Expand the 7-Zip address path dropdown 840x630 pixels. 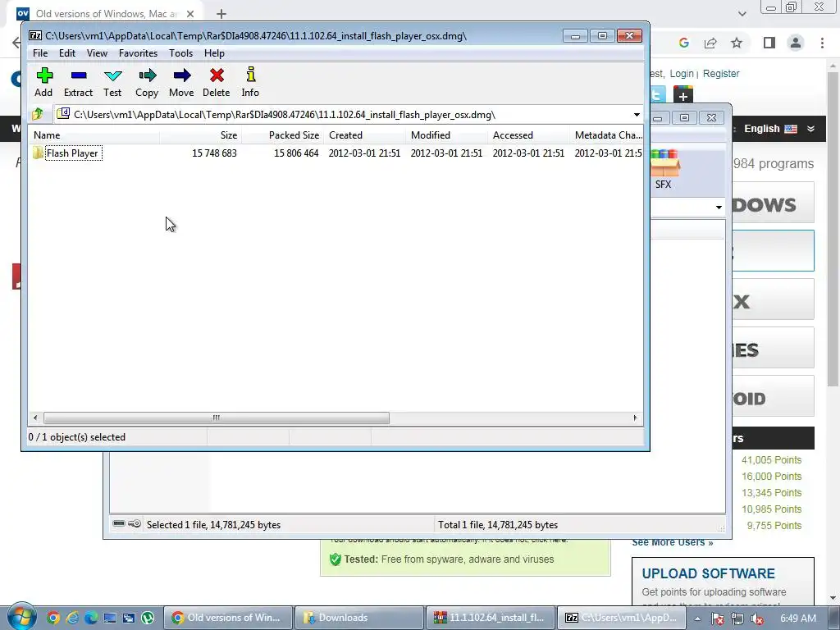point(637,115)
